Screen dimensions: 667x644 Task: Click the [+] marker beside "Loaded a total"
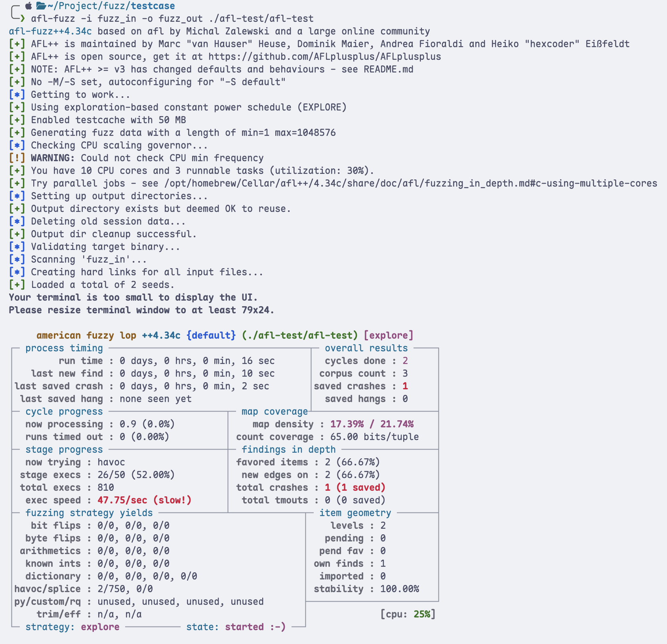[x=17, y=285]
